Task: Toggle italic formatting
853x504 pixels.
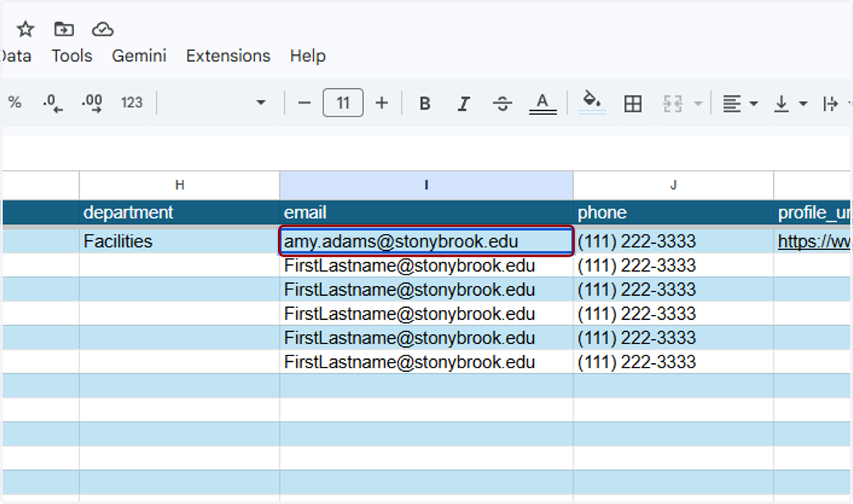Action: (x=463, y=104)
